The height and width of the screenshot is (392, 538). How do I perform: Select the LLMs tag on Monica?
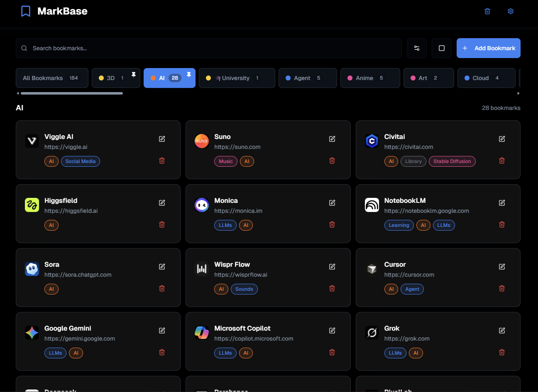(225, 225)
